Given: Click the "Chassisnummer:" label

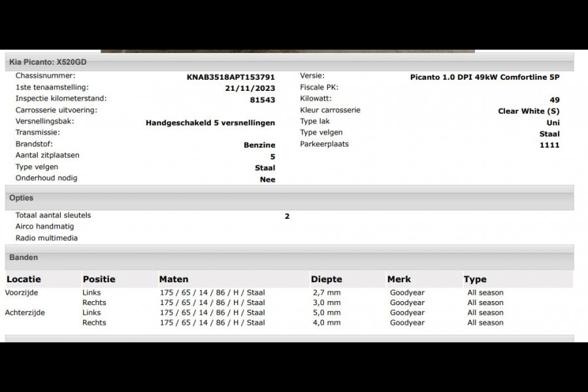Looking at the screenshot, I should click(x=45, y=75).
